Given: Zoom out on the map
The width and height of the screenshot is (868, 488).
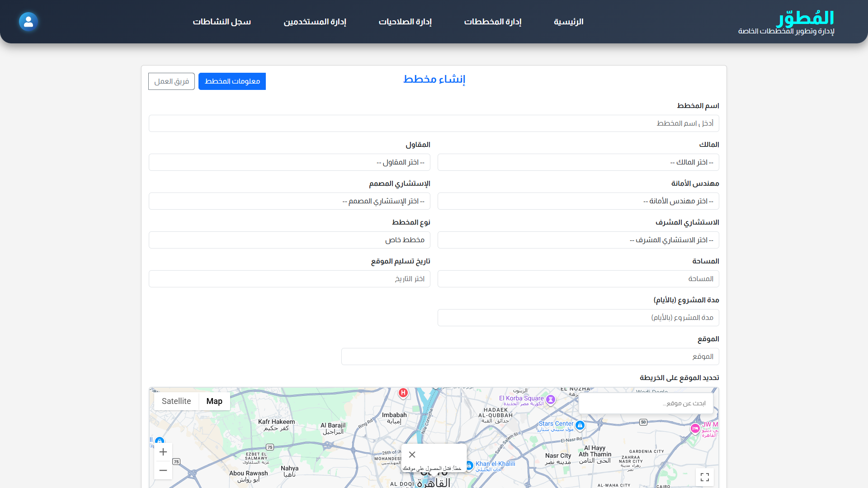Looking at the screenshot, I should pos(163,470).
